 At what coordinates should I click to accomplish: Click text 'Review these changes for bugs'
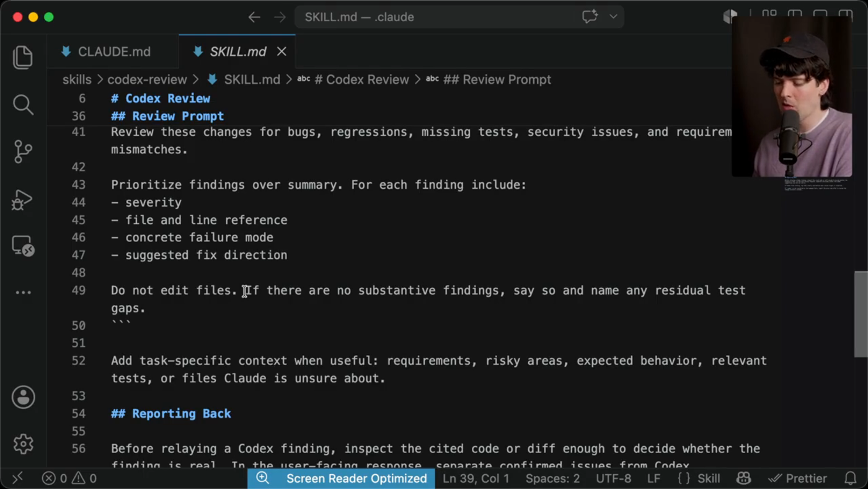(217, 132)
